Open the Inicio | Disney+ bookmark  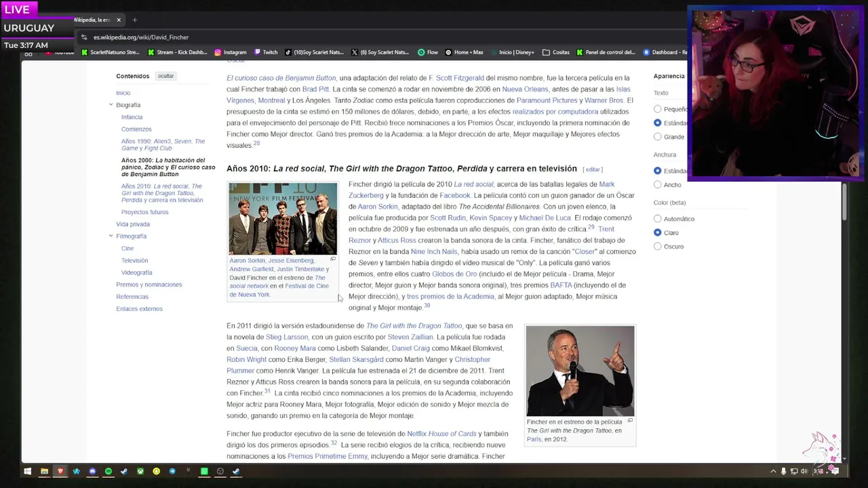511,52
